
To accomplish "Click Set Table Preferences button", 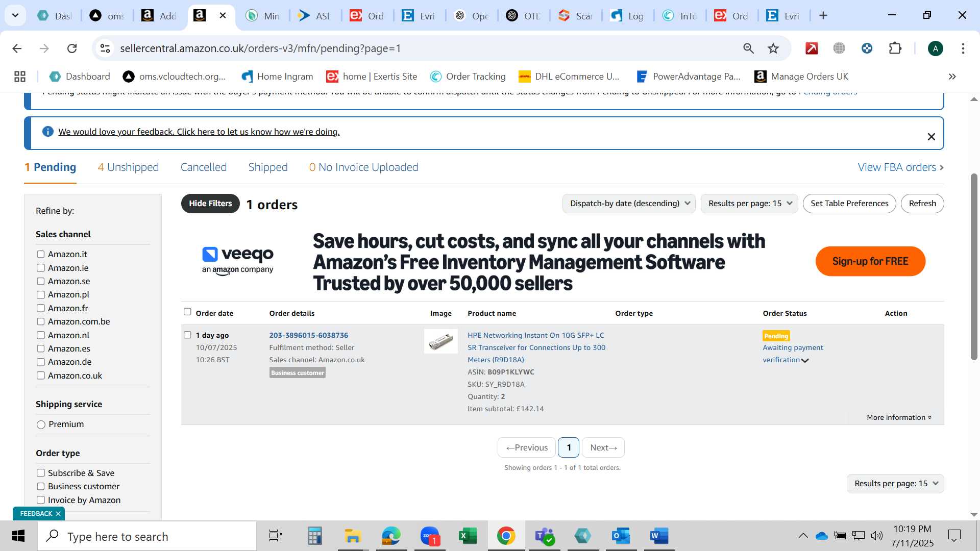I will 849,204.
